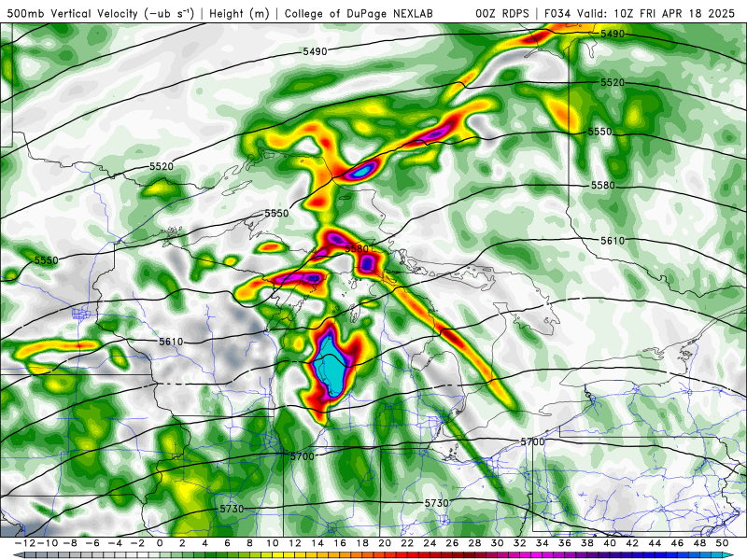Click the 50 maximum value on the legend
747x560 pixels.
click(722, 543)
